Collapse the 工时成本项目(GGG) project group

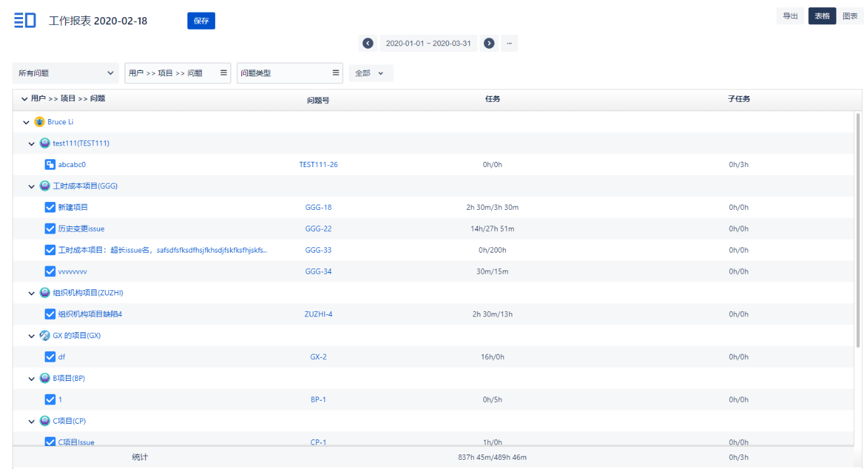point(32,186)
